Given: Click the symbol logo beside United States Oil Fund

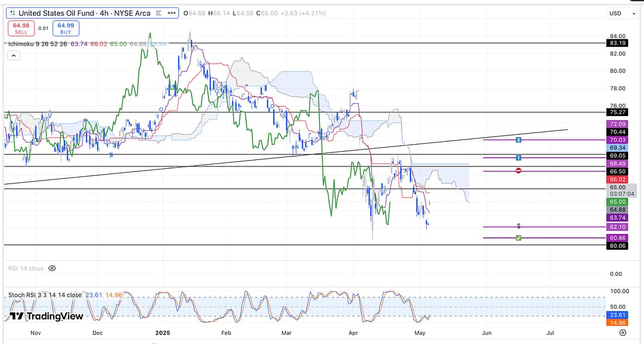Looking at the screenshot, I should pos(12,13).
